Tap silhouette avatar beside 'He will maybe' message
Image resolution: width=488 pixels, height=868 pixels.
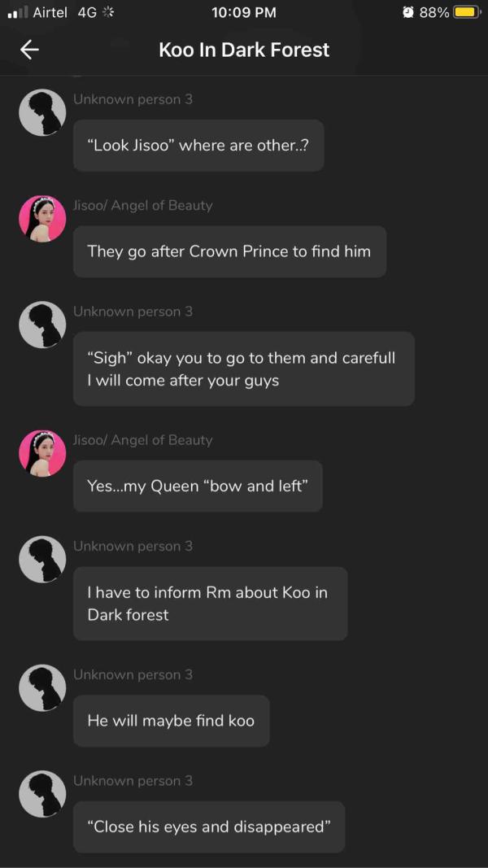tap(42, 687)
